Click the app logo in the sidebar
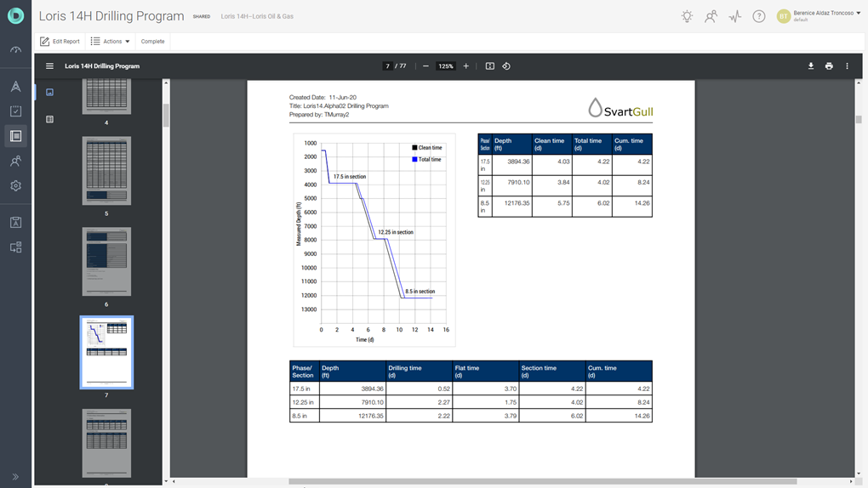 [x=15, y=15]
